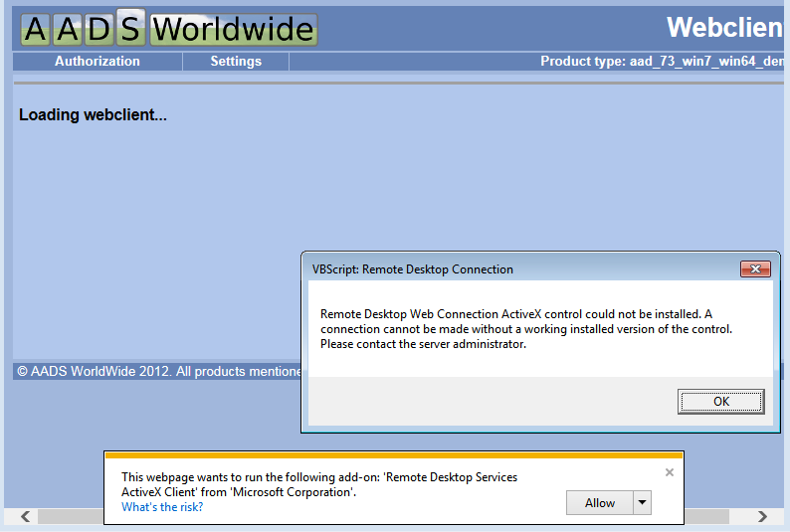
Task: Open the Authorization menu tab
Action: tap(98, 62)
